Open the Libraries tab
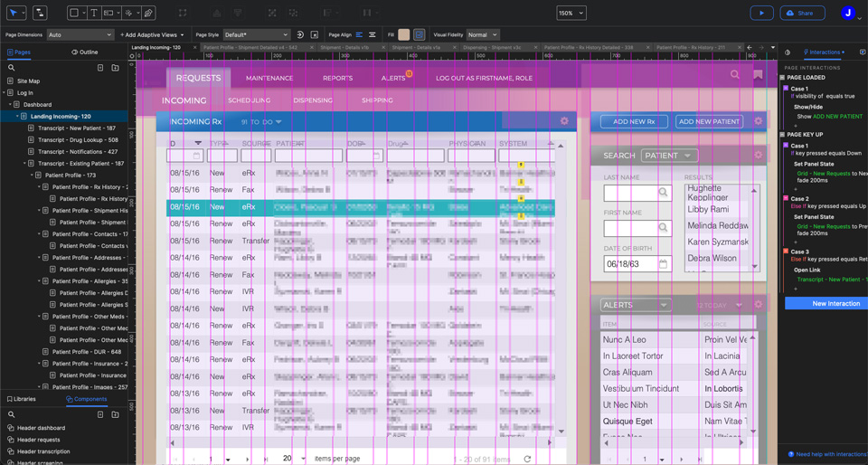Viewport: 868px width, 465px height. click(21, 399)
